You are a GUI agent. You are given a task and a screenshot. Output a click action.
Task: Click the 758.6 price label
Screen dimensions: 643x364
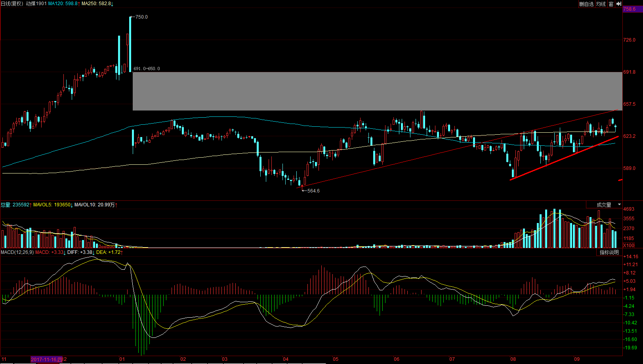pyautogui.click(x=630, y=9)
